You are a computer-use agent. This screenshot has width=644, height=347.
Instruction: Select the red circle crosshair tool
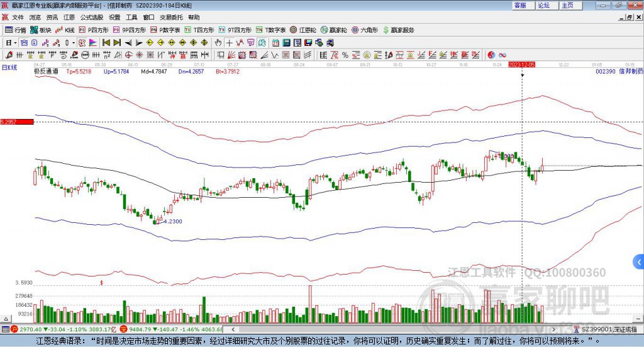(x=128, y=55)
